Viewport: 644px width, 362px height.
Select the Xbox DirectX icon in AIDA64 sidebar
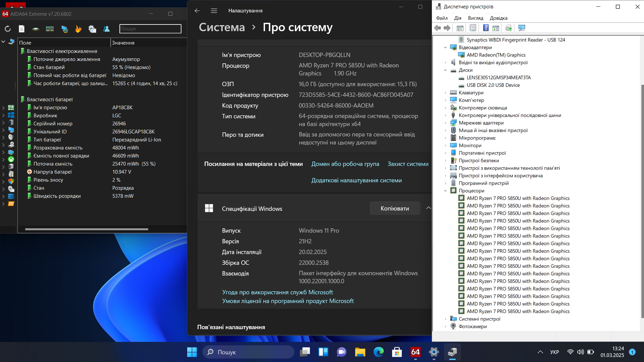[11, 159]
